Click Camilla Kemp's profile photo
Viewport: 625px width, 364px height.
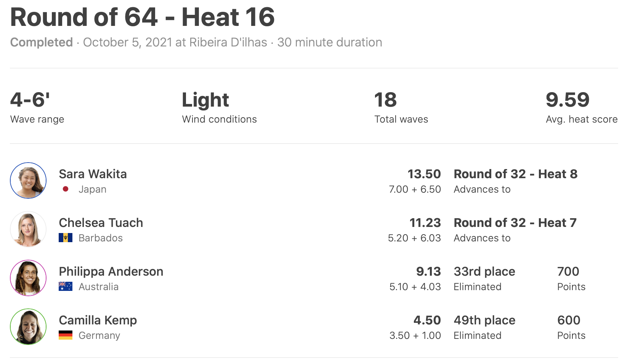click(28, 327)
